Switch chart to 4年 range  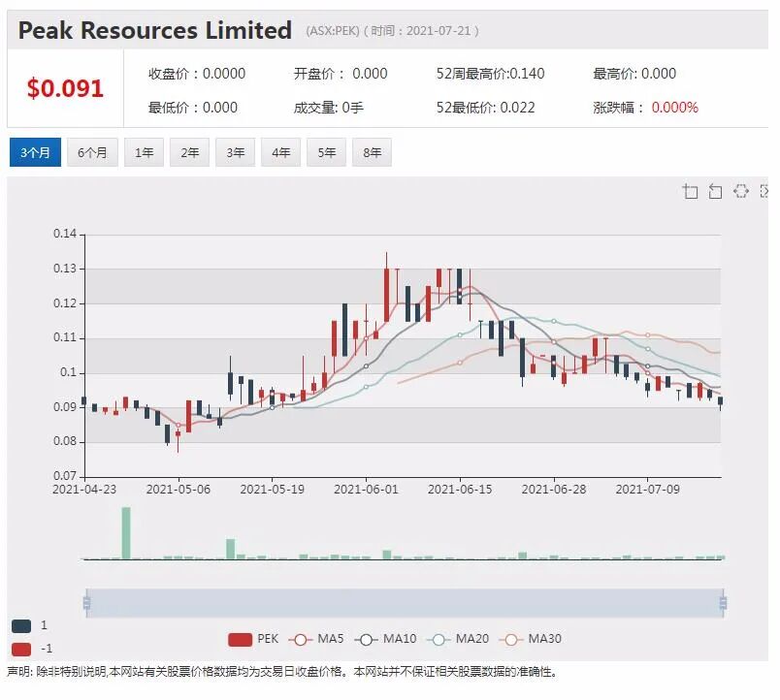pos(280,152)
